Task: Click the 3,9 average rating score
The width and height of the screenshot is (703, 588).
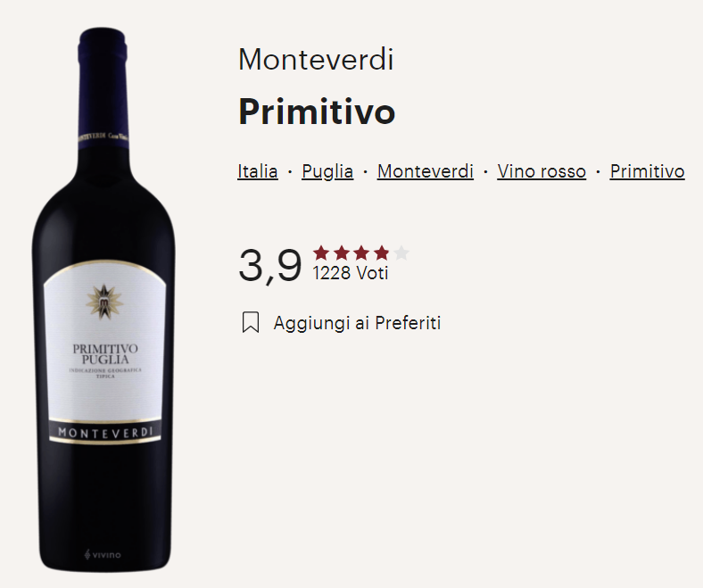Action: pyautogui.click(x=270, y=266)
